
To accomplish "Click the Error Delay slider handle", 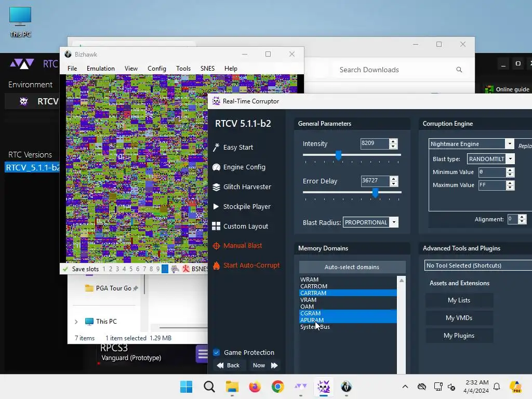I will click(x=375, y=193).
